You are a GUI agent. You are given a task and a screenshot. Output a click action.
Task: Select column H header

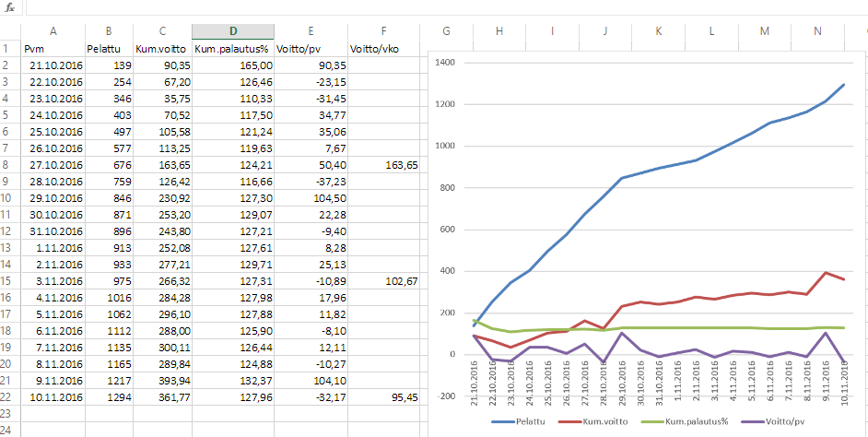coord(499,31)
